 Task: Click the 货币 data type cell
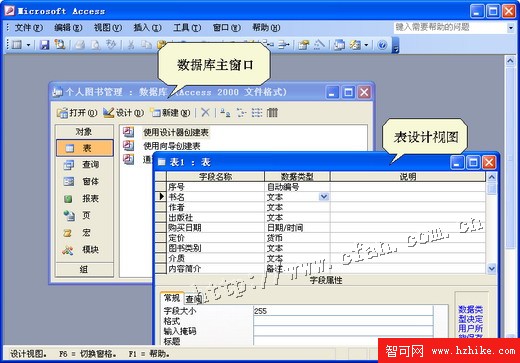(x=297, y=238)
